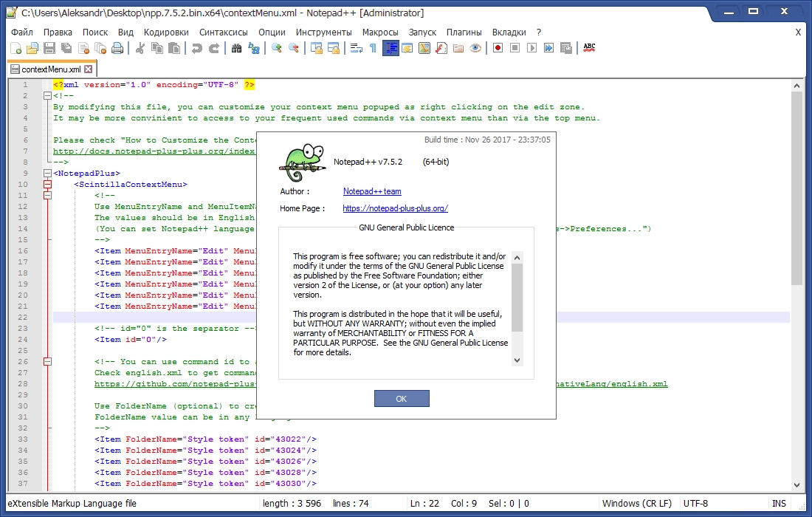Collapse ScintillaContextMenu fold on line 10
The image size is (812, 517).
(47, 185)
